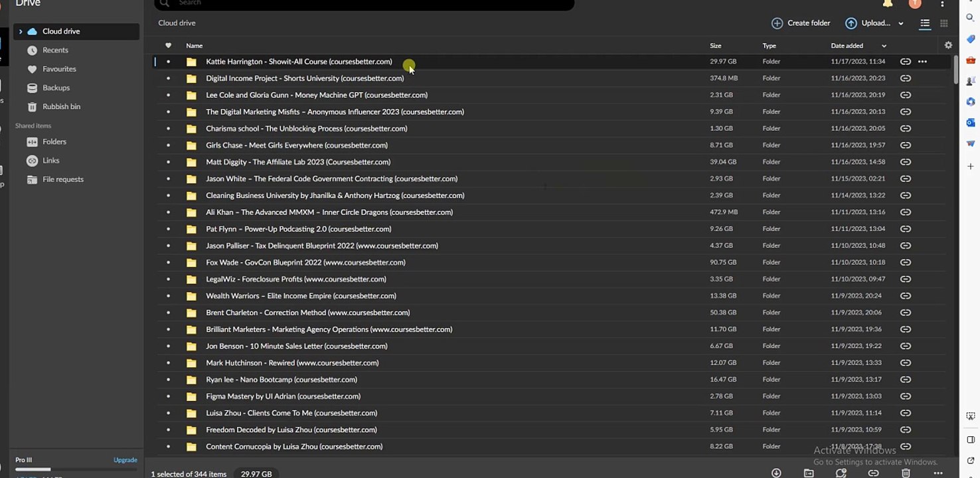Open link icon for Anonymous Influencer 2023 row
The height and width of the screenshot is (478, 980).
coord(905,112)
